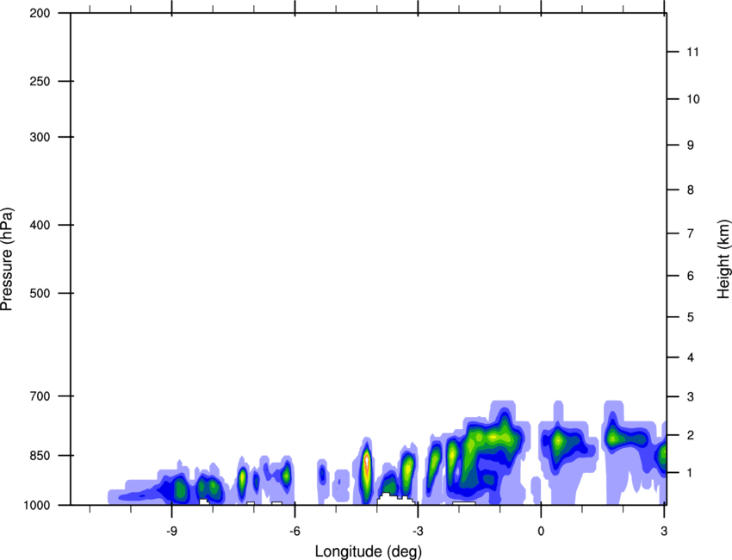This screenshot has height=560, width=732.
Task: Click the 0 longitude tick label
Action: point(541,531)
